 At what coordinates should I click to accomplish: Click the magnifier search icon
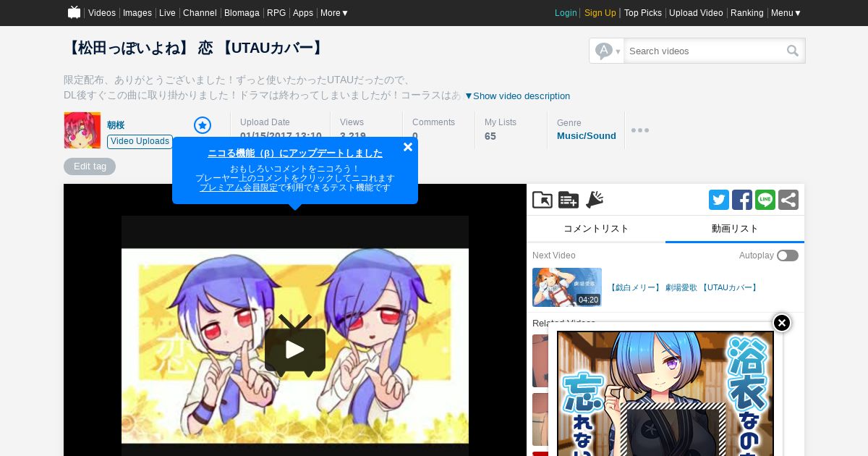click(793, 51)
